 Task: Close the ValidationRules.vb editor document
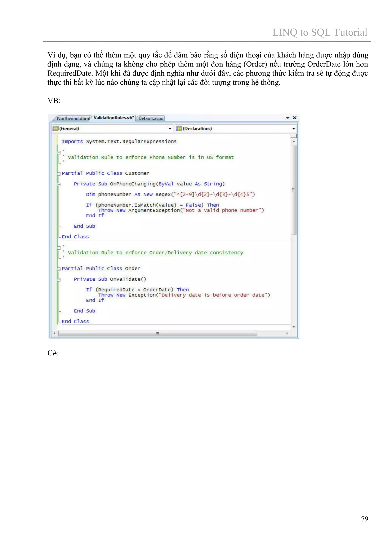tap(295, 118)
